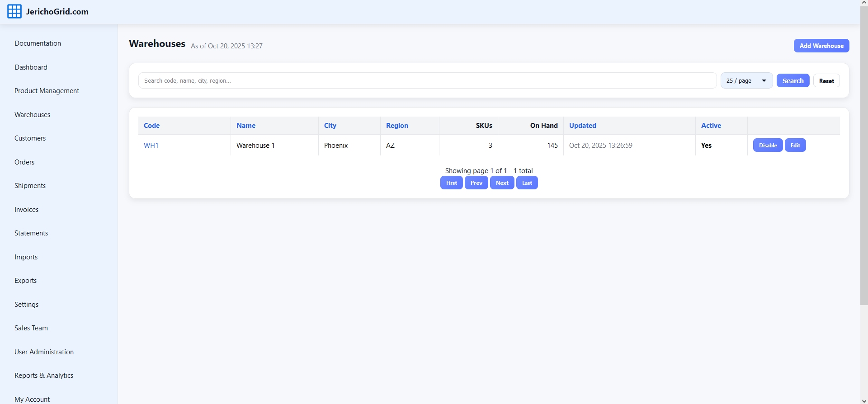Click the search warehouses input field

[427, 81]
